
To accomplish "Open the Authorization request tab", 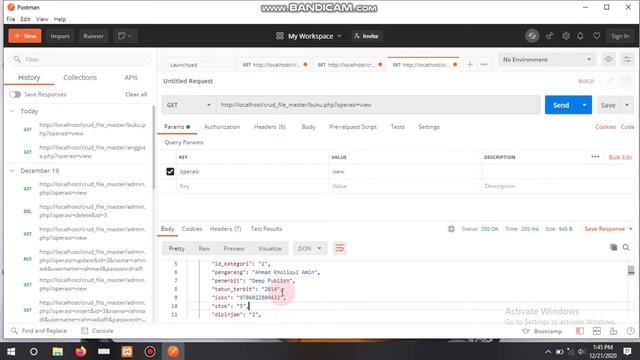I will point(222,127).
